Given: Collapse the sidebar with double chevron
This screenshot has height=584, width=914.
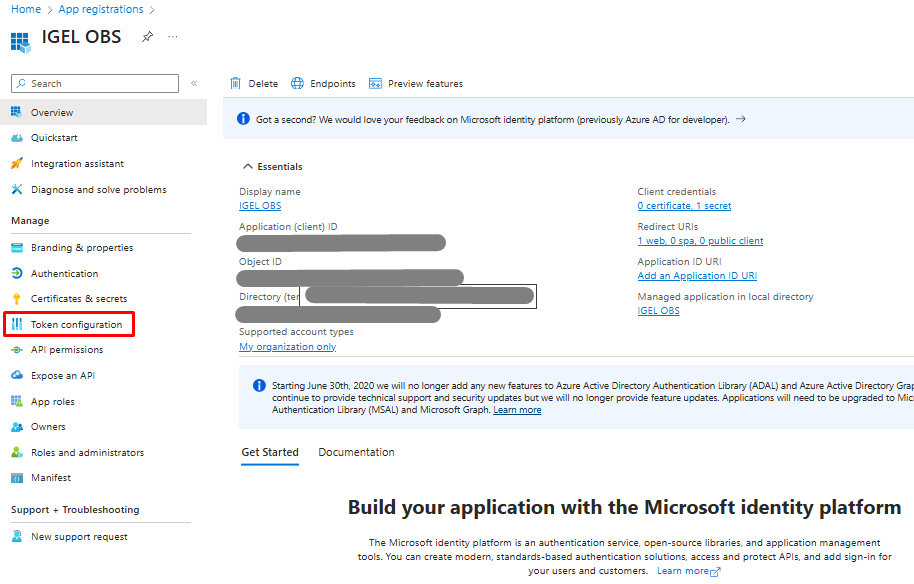Looking at the screenshot, I should pyautogui.click(x=194, y=84).
